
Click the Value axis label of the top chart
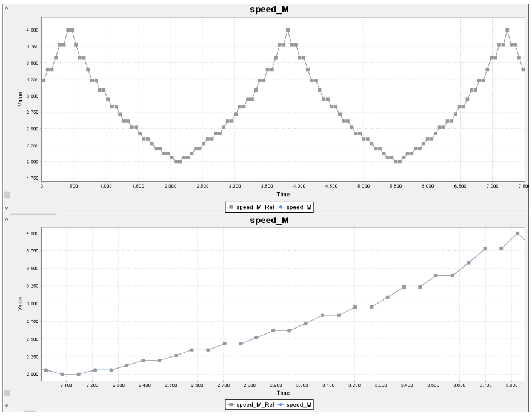point(21,99)
